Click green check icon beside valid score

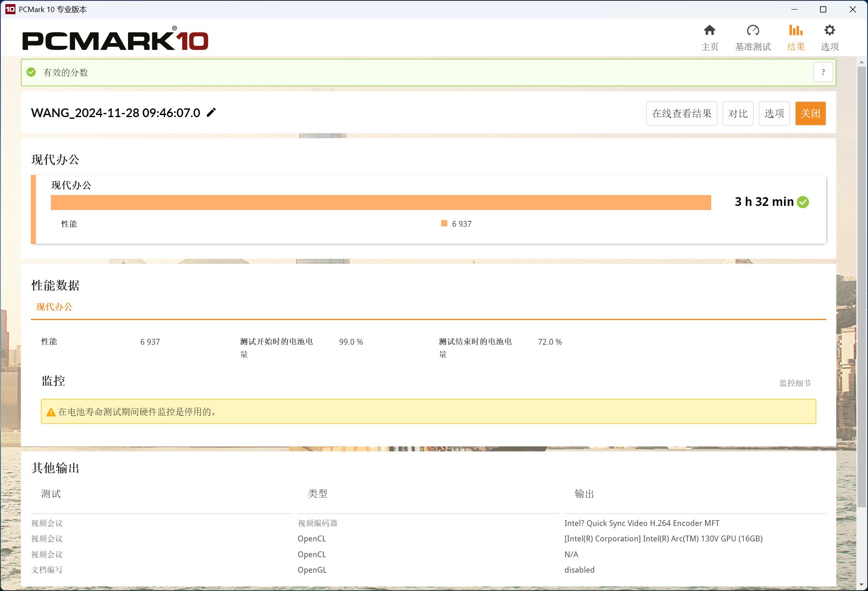31,72
